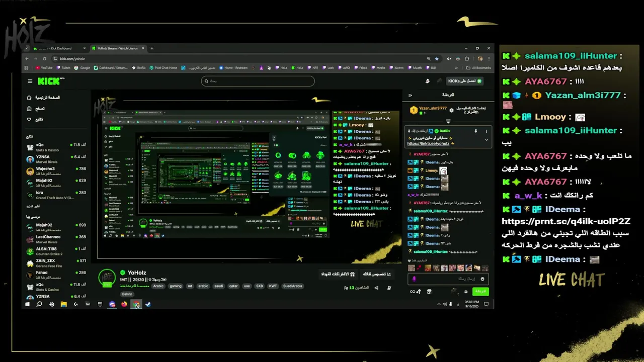Expand the gift leaderboard below Yazan_alm3i777
This screenshot has width=644, height=362.
click(x=448, y=121)
